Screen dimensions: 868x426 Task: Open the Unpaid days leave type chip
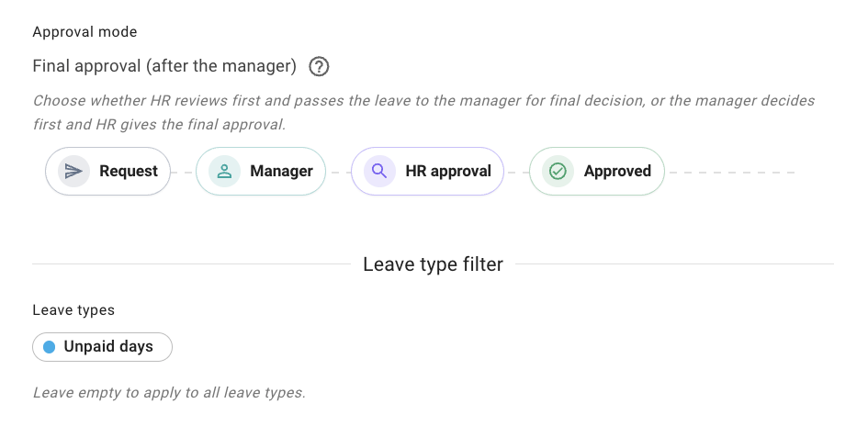pos(102,347)
